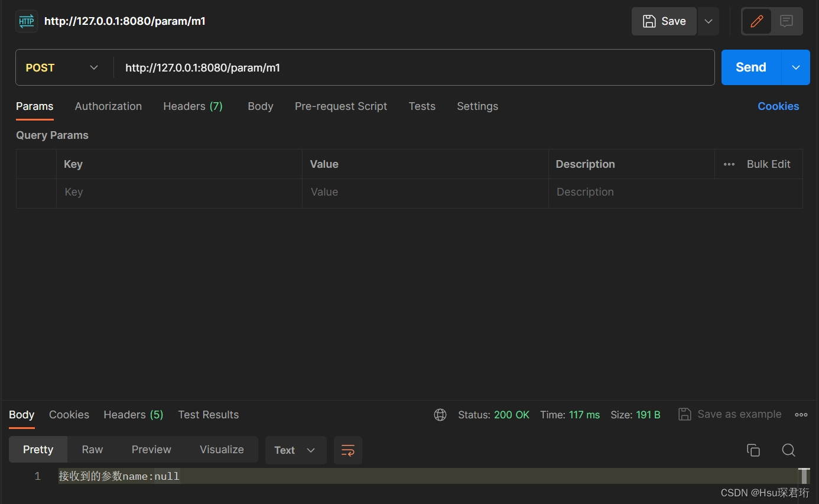Open the comments panel icon
The height and width of the screenshot is (504, 819).
point(786,21)
